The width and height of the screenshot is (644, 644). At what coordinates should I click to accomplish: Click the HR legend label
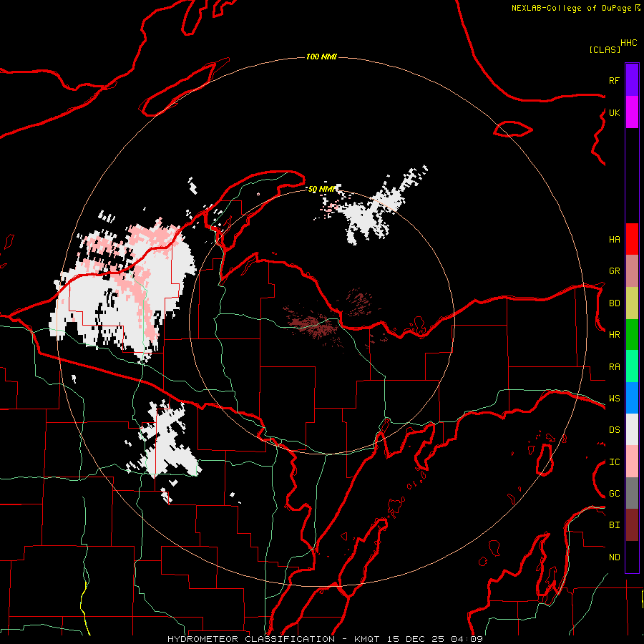click(x=614, y=334)
